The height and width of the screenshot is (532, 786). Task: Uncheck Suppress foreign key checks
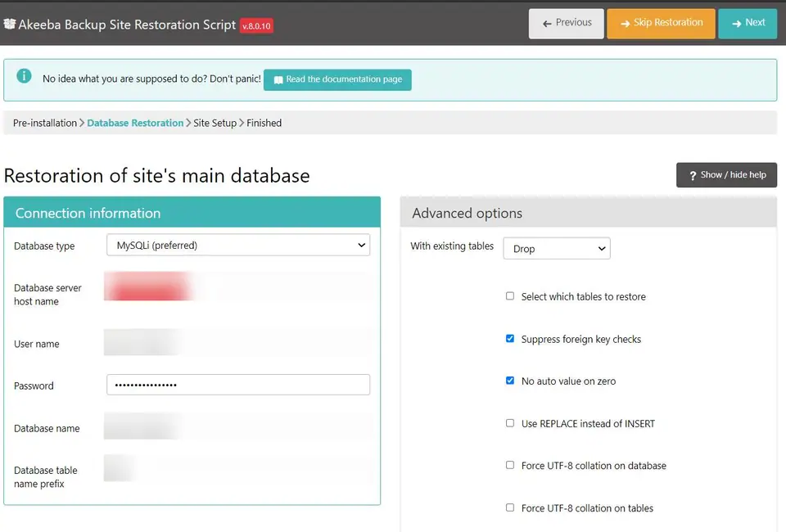click(x=510, y=339)
